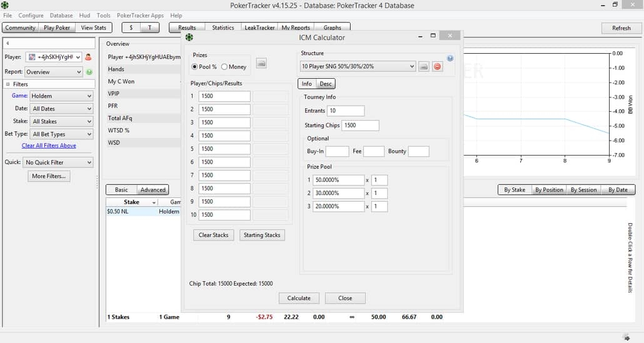
Task: Open the Hud menu
Action: pos(84,16)
